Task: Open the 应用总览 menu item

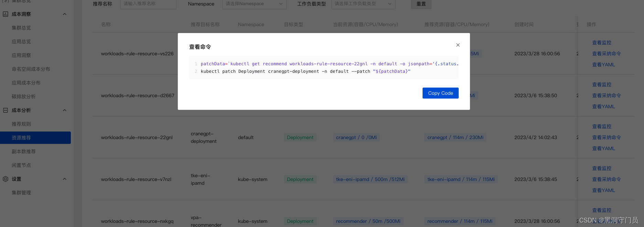Action: (x=21, y=42)
